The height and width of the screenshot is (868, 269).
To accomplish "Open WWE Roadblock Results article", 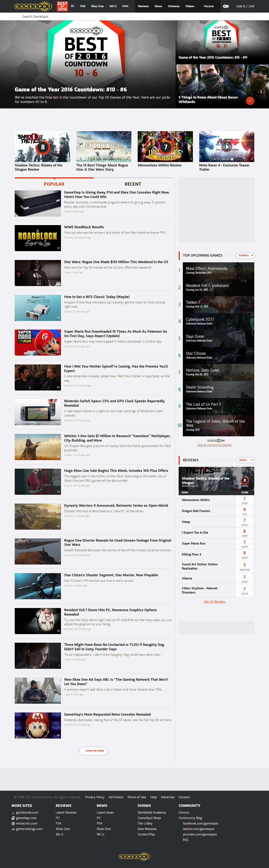I will tap(84, 227).
